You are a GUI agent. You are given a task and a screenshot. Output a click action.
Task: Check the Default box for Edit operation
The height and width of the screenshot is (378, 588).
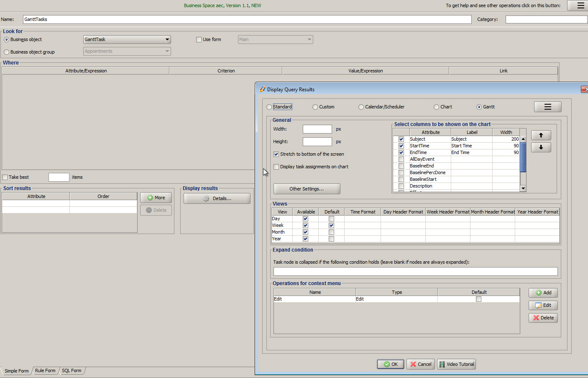[478, 299]
